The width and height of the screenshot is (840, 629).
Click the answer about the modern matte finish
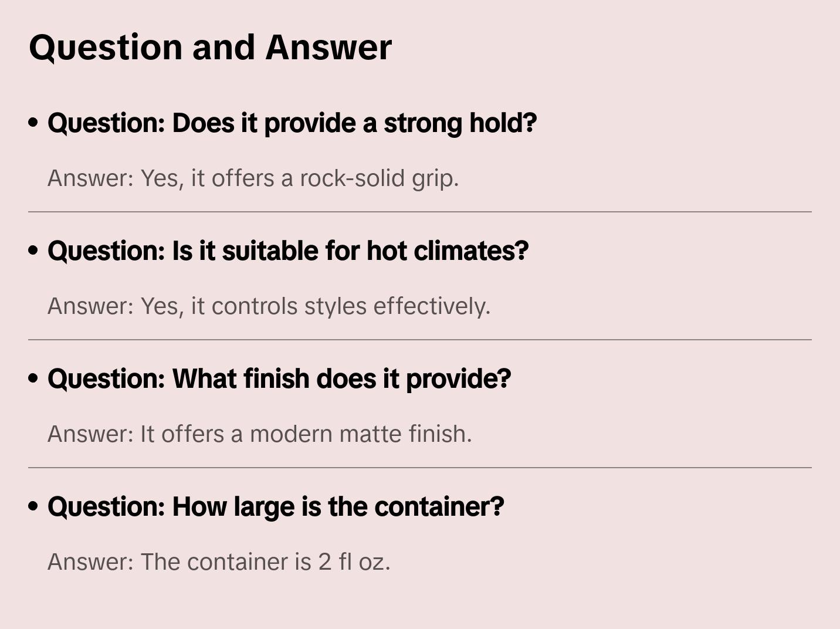(259, 434)
